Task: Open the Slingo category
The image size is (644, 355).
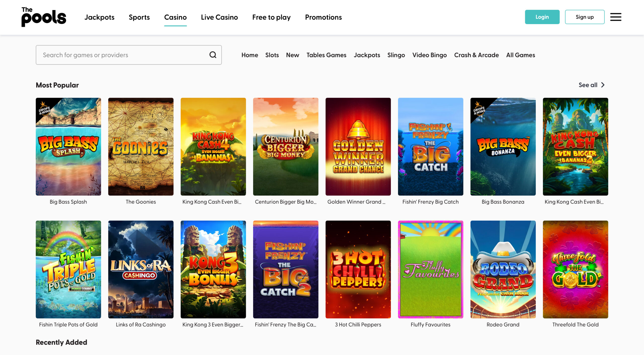Action: [396, 55]
